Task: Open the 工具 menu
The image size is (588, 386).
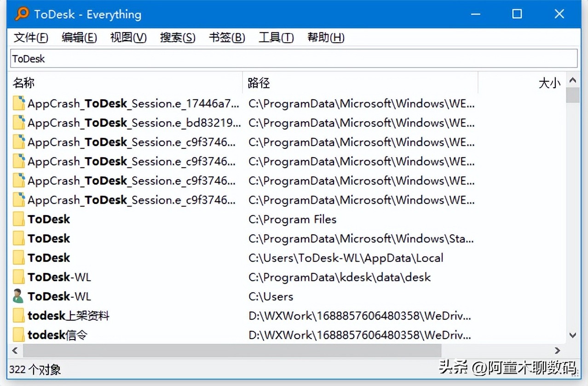Action: point(275,37)
